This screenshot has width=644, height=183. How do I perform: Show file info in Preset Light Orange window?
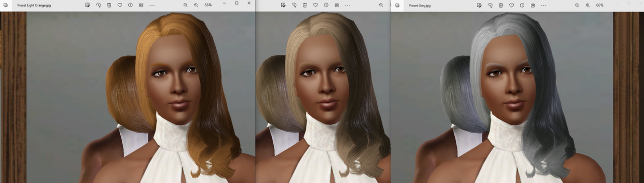pyautogui.click(x=130, y=5)
